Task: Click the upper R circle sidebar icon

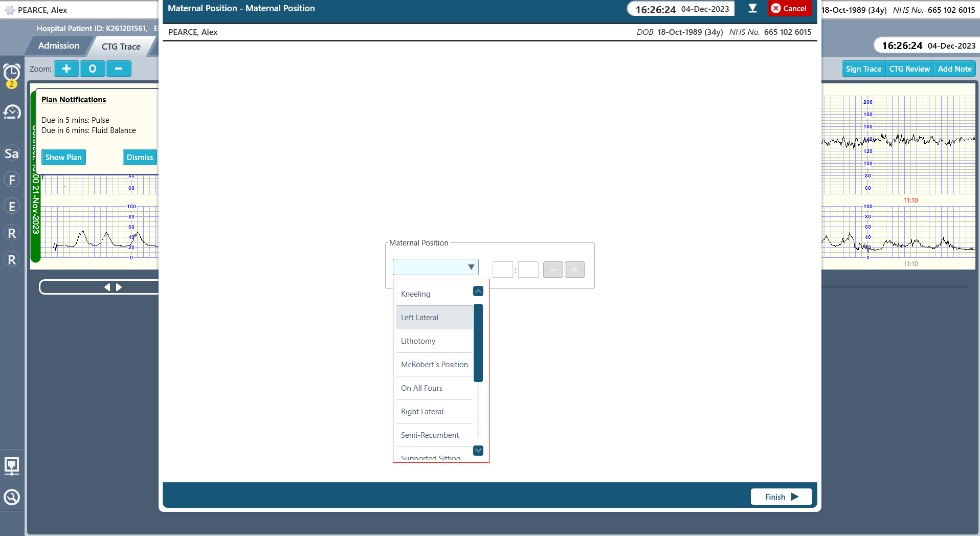Action: pos(12,233)
